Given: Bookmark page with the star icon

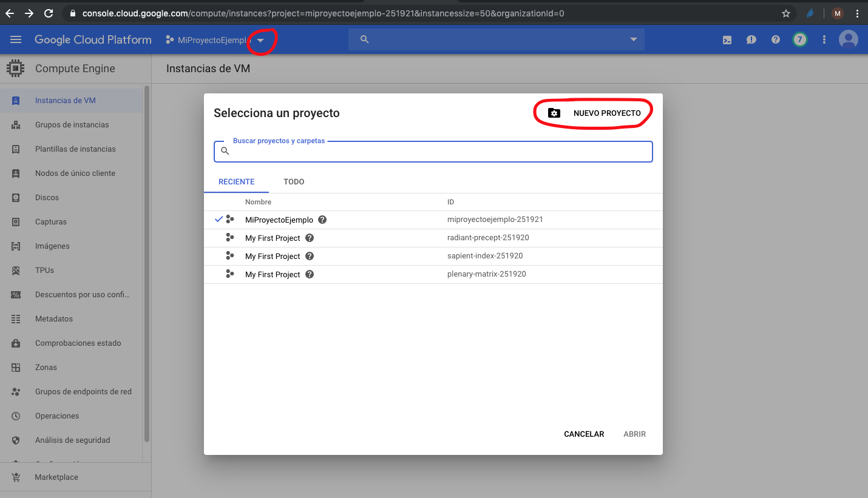Looking at the screenshot, I should [x=786, y=13].
